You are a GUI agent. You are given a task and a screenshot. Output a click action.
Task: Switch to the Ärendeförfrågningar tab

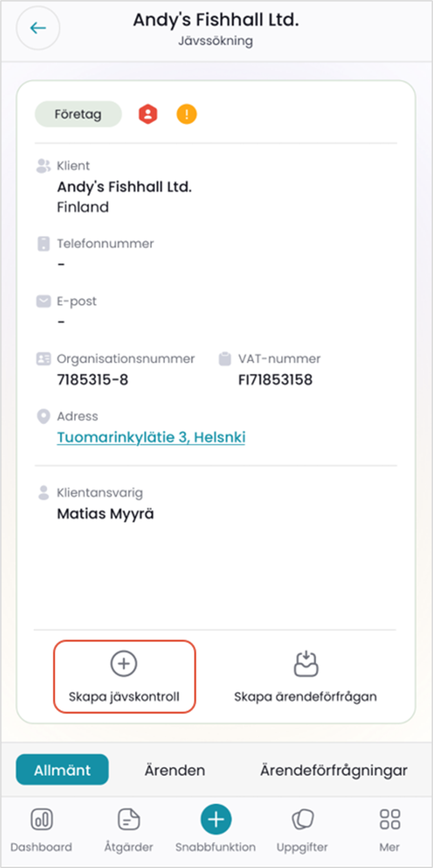(334, 771)
